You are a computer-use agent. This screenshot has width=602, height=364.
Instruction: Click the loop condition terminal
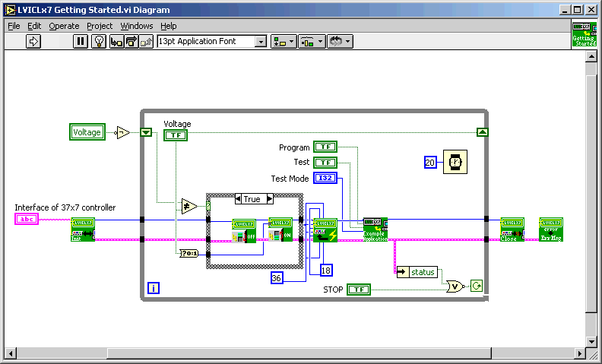point(477,286)
